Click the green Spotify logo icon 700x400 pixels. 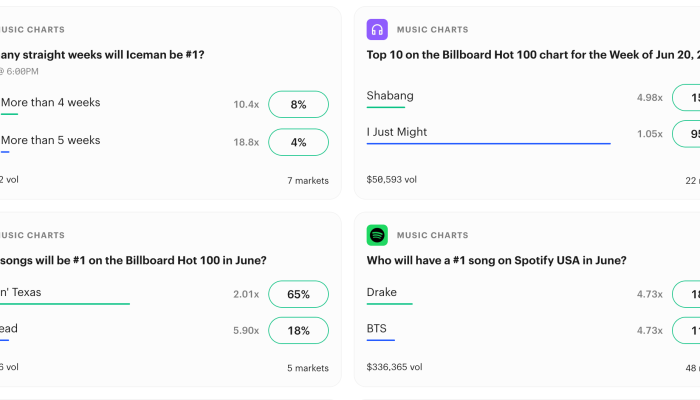pos(377,235)
